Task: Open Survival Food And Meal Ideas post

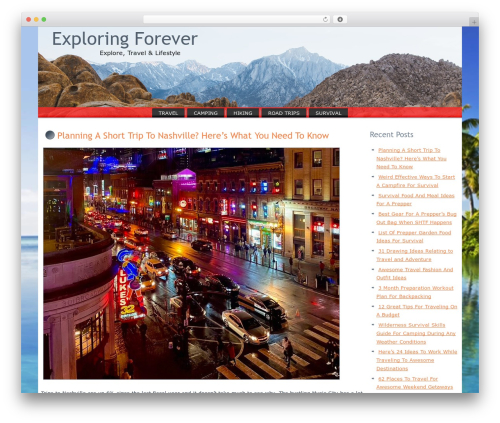Action: click(x=415, y=199)
